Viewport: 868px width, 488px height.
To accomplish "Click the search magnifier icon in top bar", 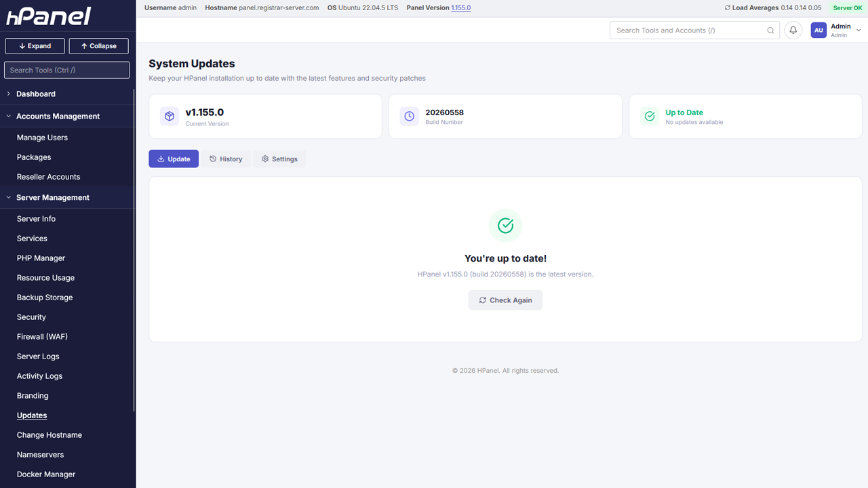I will pos(770,30).
